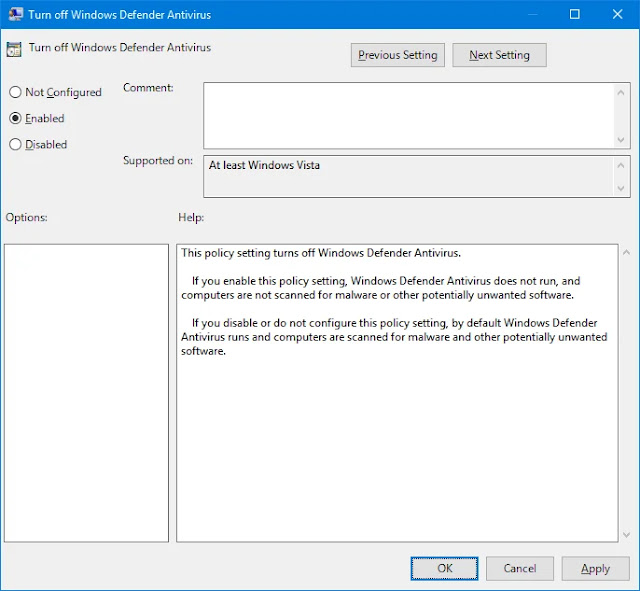The image size is (640, 591).
Task: Click the policy setting icon beside heading
Action: [x=14, y=49]
